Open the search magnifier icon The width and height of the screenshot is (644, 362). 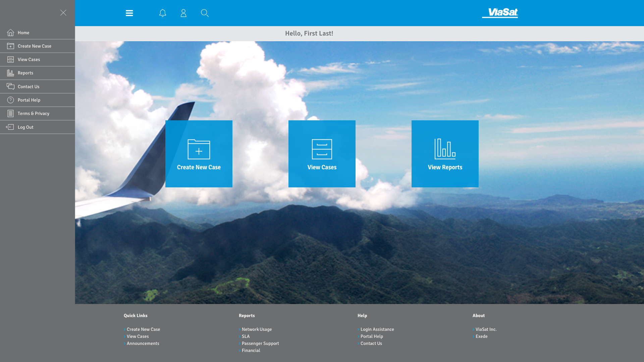click(x=205, y=13)
